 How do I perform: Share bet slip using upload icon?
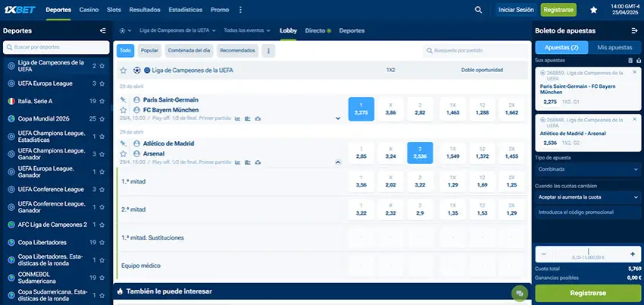(x=638, y=61)
